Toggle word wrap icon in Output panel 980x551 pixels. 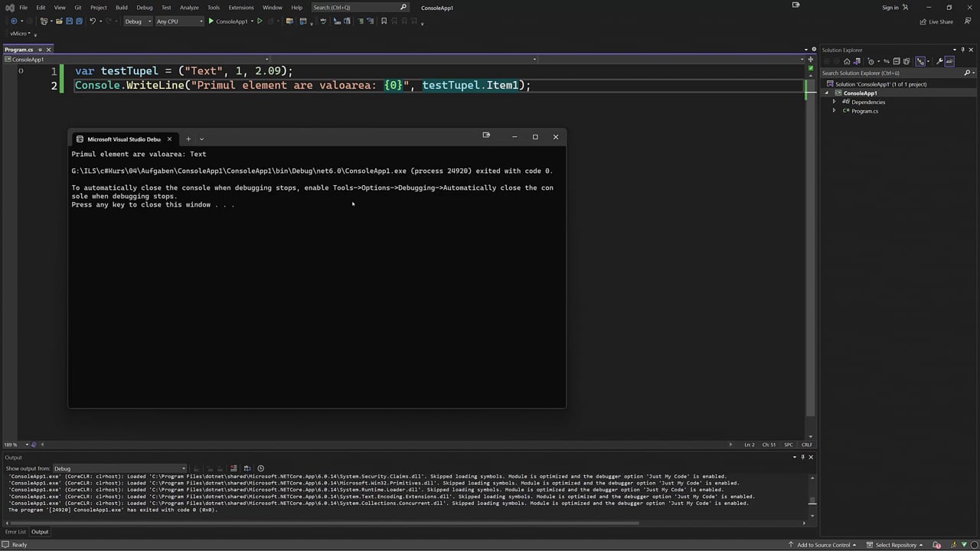247,468
